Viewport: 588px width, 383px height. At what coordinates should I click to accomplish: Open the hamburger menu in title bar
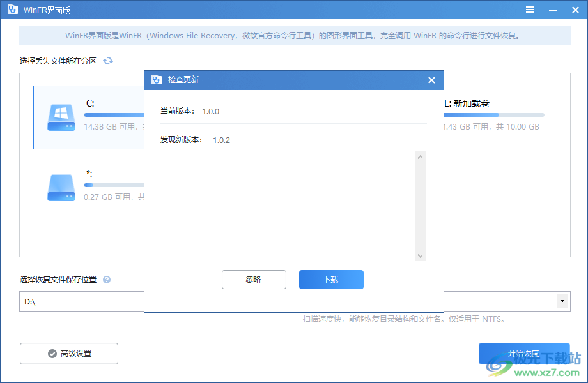(529, 10)
